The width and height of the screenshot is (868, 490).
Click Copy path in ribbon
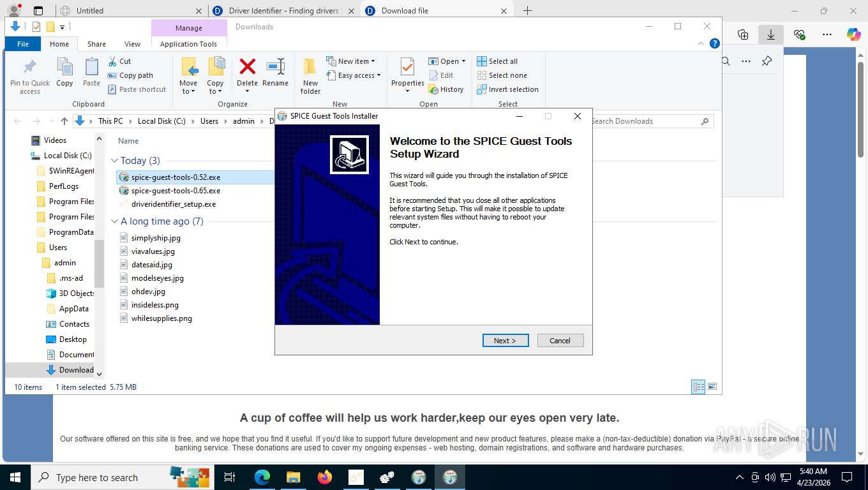[x=130, y=75]
